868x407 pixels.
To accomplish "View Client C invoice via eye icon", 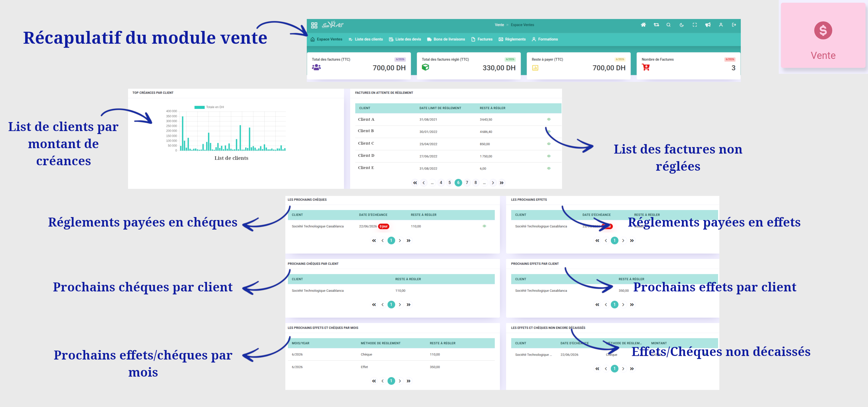I will pyautogui.click(x=548, y=144).
